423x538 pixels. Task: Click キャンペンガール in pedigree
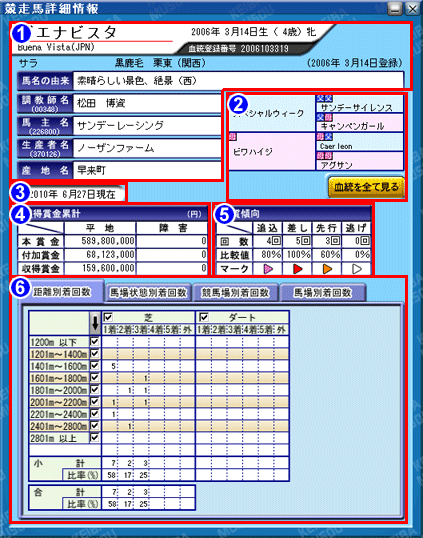coord(352,126)
